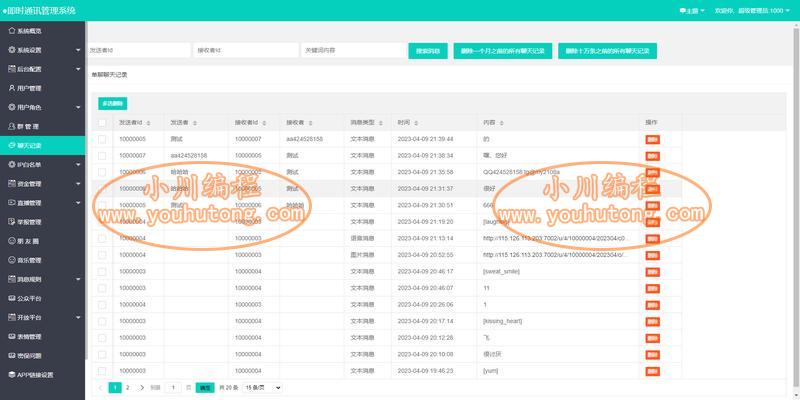
Task: Click the 音乐管理 sidebar icon
Action: coord(12,260)
